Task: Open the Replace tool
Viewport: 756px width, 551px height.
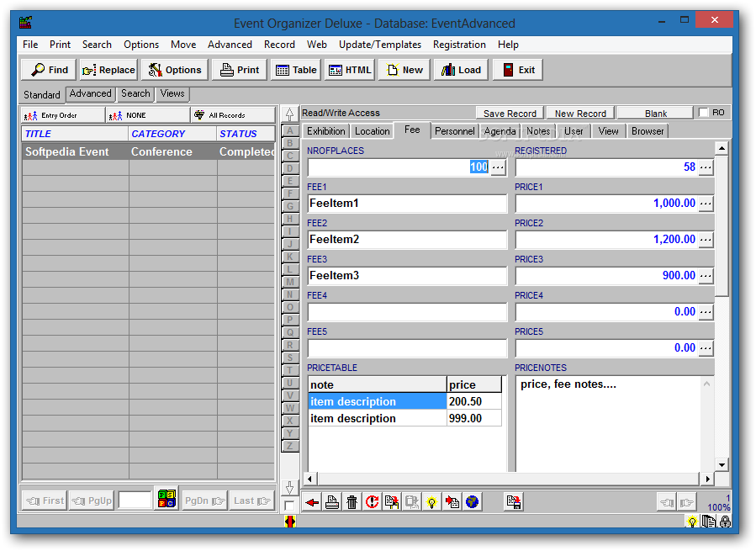Action: [x=108, y=70]
